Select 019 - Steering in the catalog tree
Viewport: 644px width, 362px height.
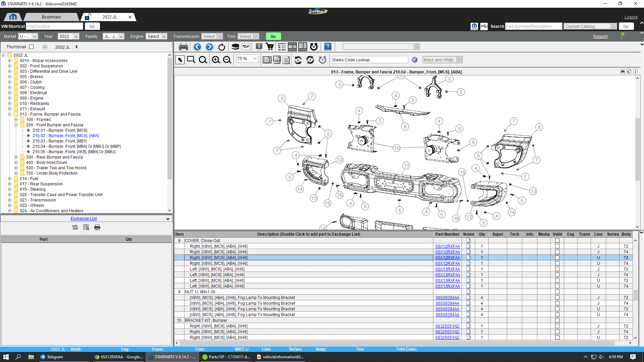pyautogui.click(x=33, y=189)
